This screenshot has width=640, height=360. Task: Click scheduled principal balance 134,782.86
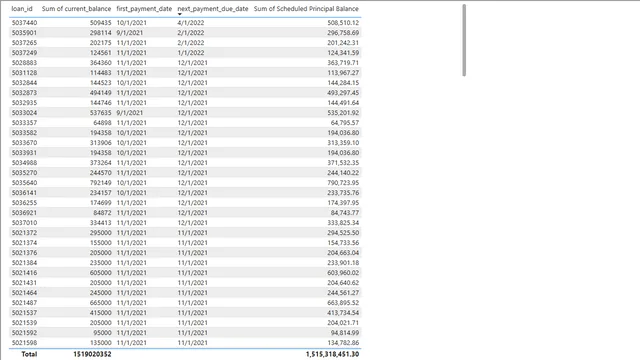343,343
